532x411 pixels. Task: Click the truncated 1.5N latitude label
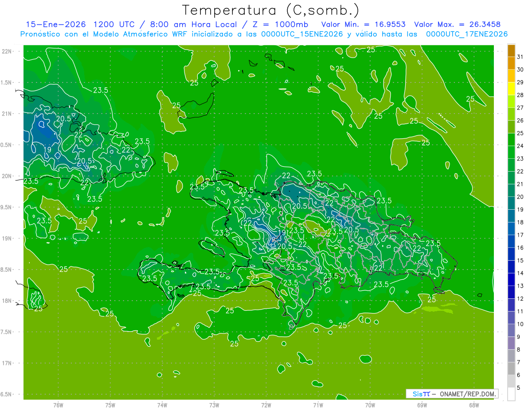click(x=6, y=82)
